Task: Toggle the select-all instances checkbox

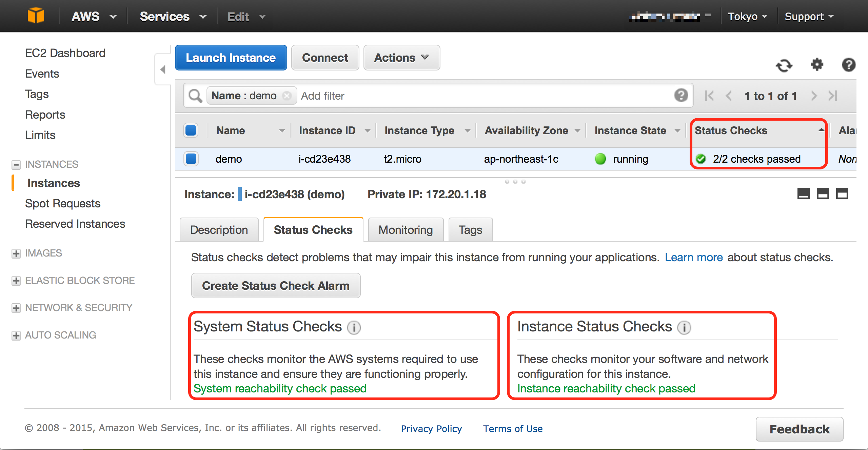Action: [x=191, y=130]
